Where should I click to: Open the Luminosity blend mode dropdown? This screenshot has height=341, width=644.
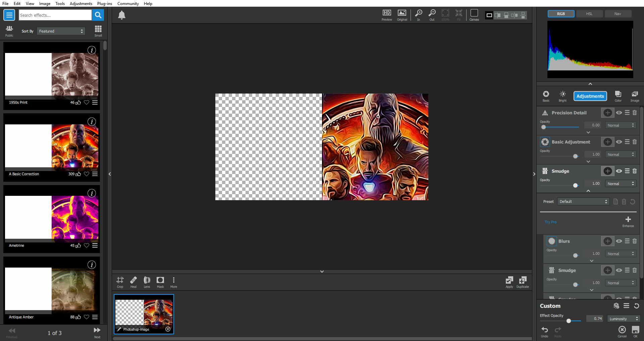tap(624, 319)
